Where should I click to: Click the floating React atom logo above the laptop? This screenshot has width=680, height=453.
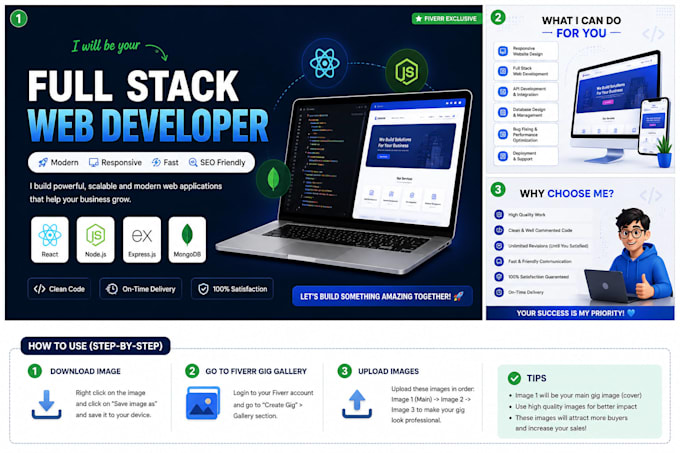(x=325, y=63)
